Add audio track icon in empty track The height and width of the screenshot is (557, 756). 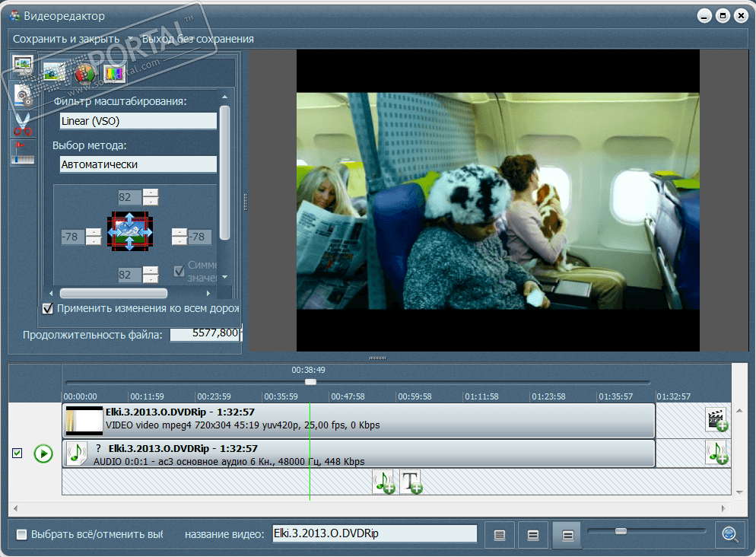(x=384, y=482)
